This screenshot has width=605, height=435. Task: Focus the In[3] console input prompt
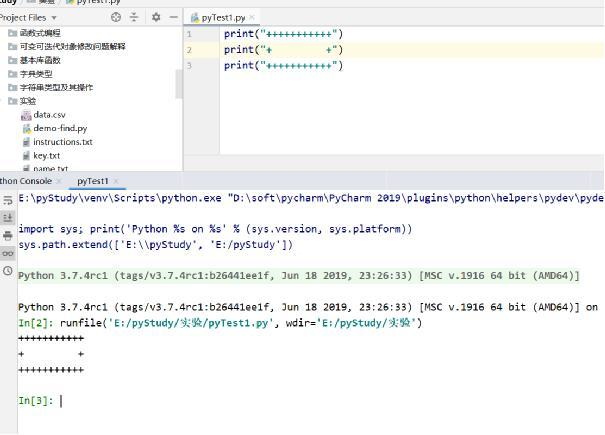[62, 401]
